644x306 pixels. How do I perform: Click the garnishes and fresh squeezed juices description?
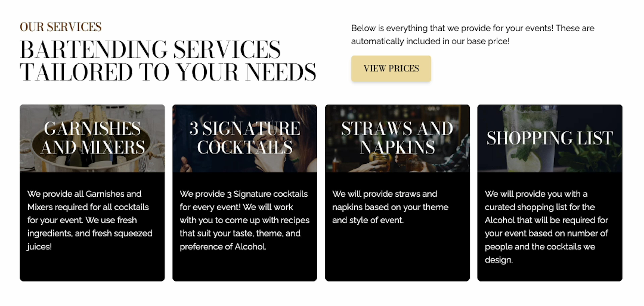pyautogui.click(x=90, y=220)
